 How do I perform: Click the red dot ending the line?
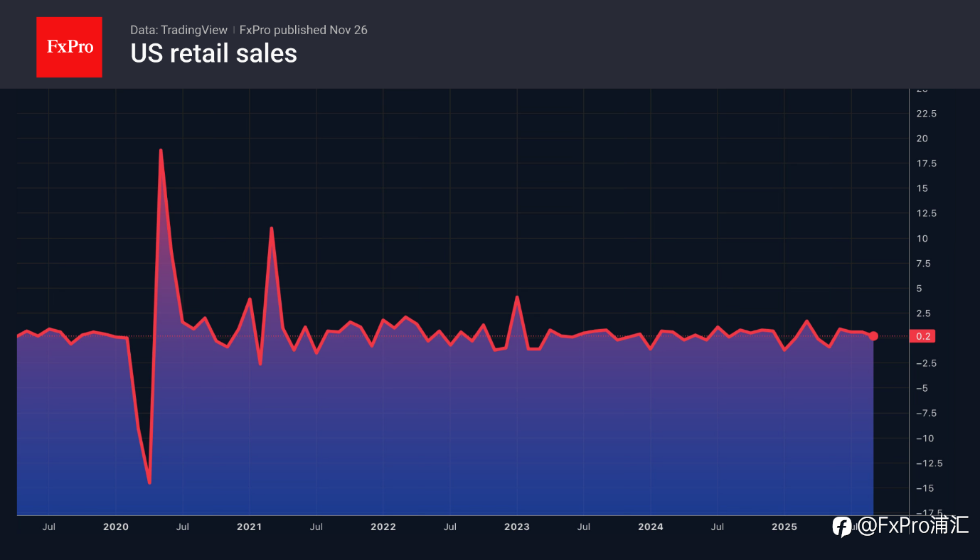pos(873,336)
